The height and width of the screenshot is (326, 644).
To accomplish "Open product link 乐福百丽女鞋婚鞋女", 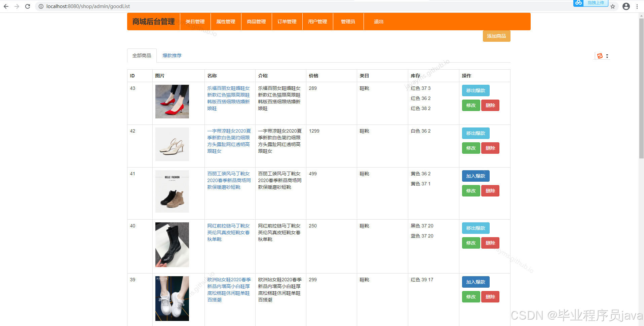I will point(228,98).
